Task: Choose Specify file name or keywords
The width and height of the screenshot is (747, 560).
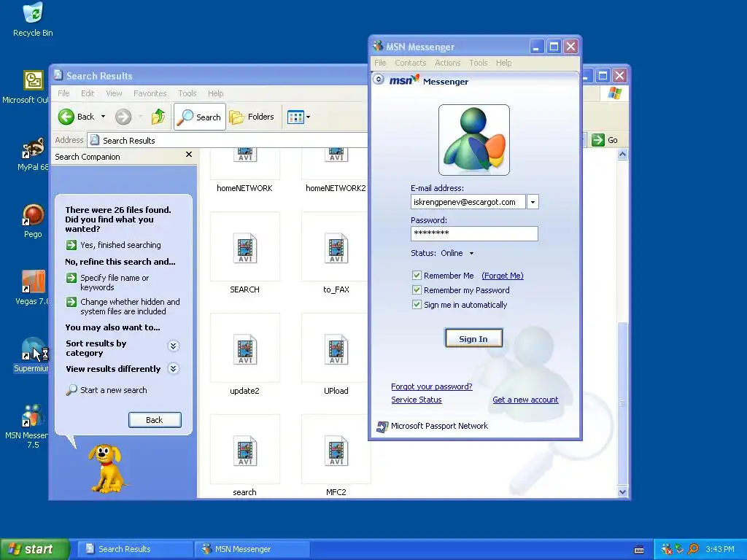Action: point(108,282)
